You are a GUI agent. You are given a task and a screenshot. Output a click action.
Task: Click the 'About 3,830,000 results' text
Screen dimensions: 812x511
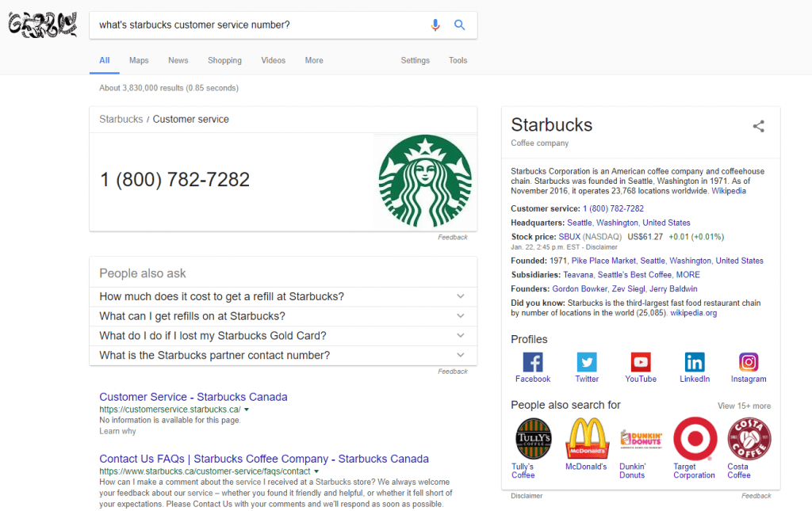(x=169, y=88)
